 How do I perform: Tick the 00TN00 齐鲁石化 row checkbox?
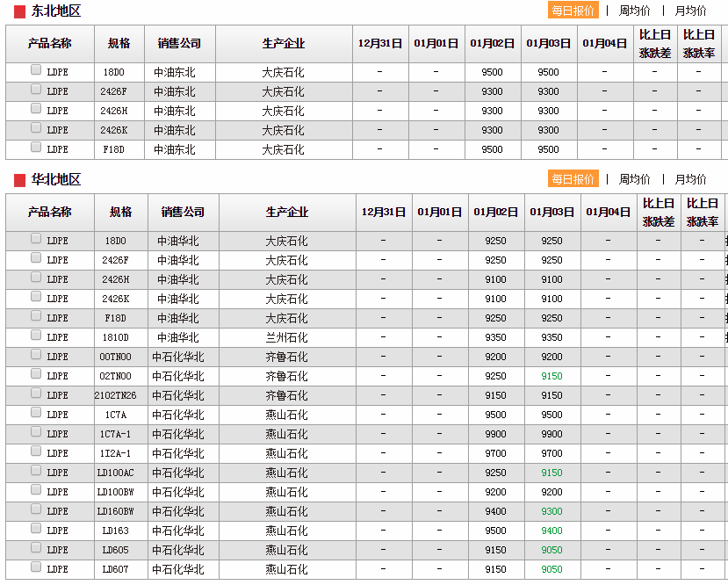click(36, 354)
